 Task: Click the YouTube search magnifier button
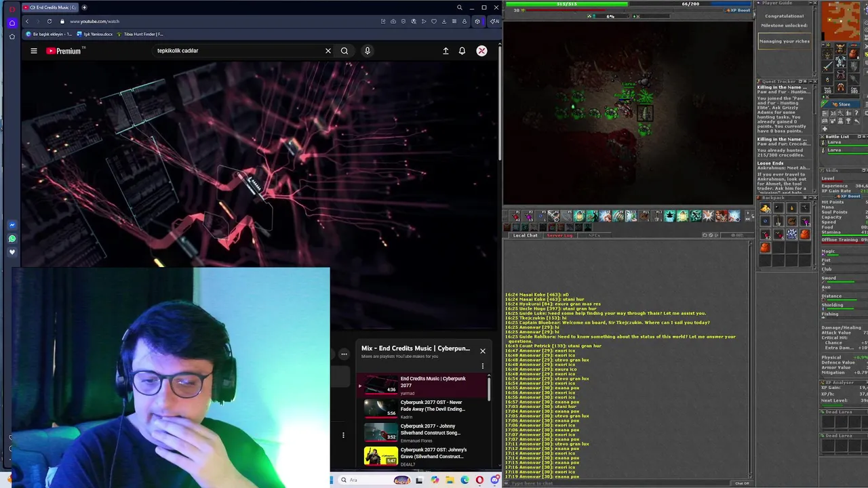(x=344, y=51)
